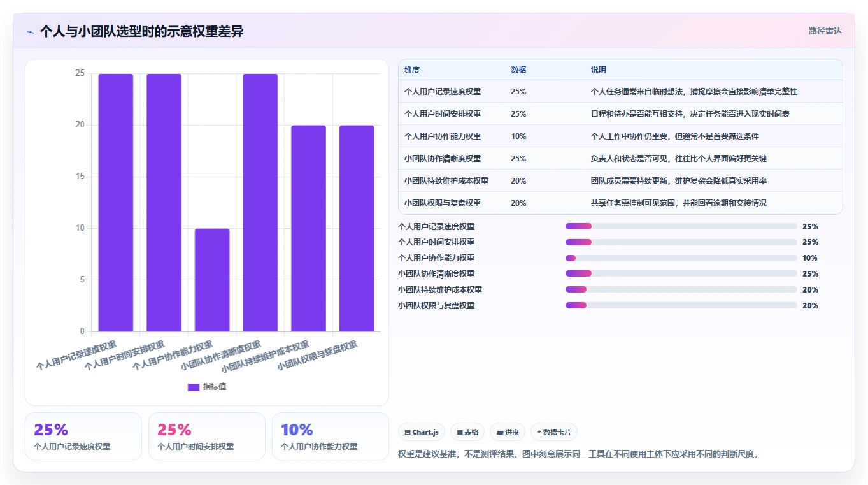The image size is (868, 485).
Task: Click the 10% label after the progress bar
Action: point(810,258)
